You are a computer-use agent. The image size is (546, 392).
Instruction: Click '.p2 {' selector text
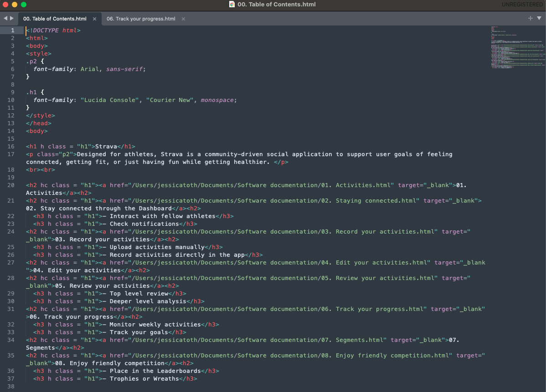(x=35, y=61)
